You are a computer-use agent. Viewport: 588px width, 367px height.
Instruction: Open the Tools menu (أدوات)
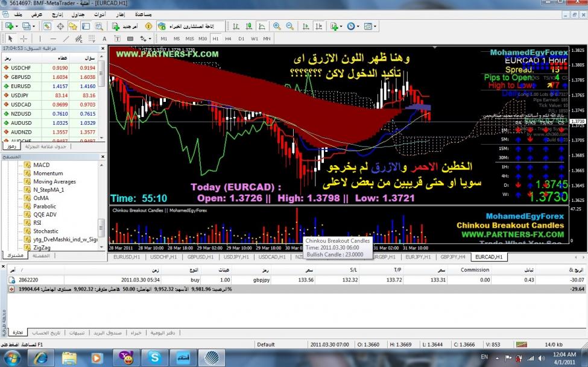(x=100, y=14)
